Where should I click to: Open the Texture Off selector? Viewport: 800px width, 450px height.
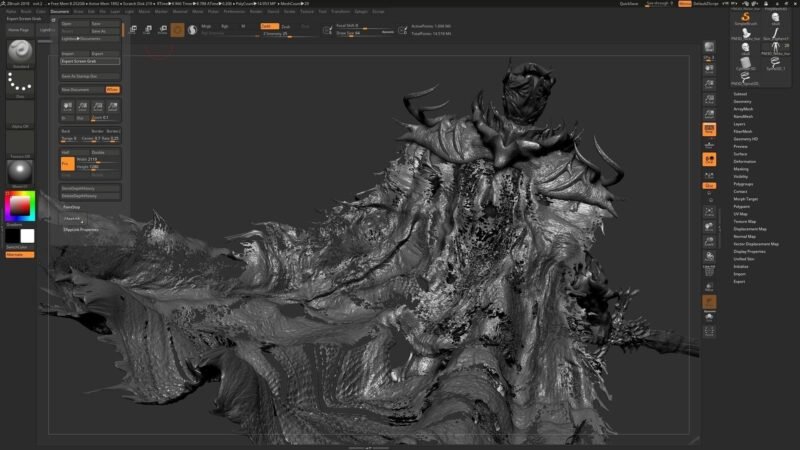tap(20, 143)
